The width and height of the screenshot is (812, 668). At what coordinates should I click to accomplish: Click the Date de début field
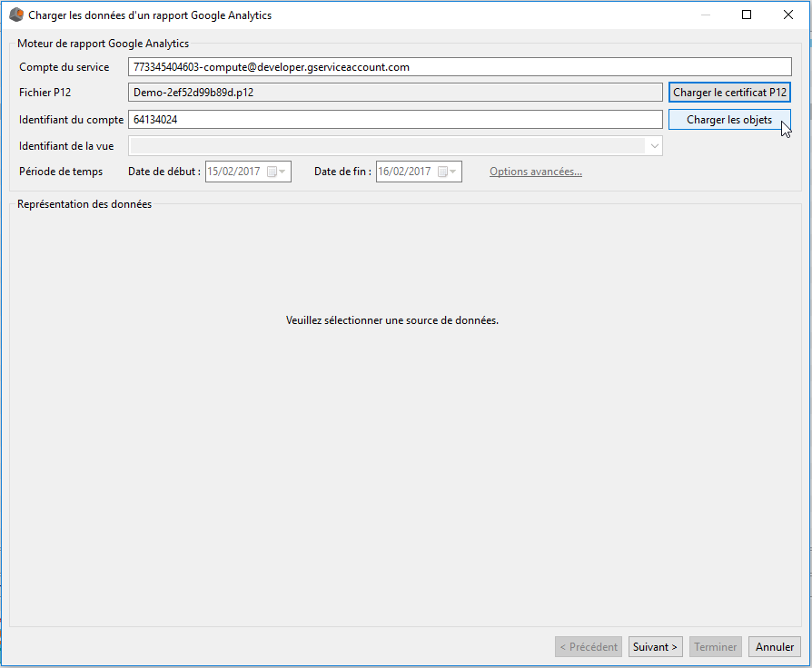click(x=248, y=172)
